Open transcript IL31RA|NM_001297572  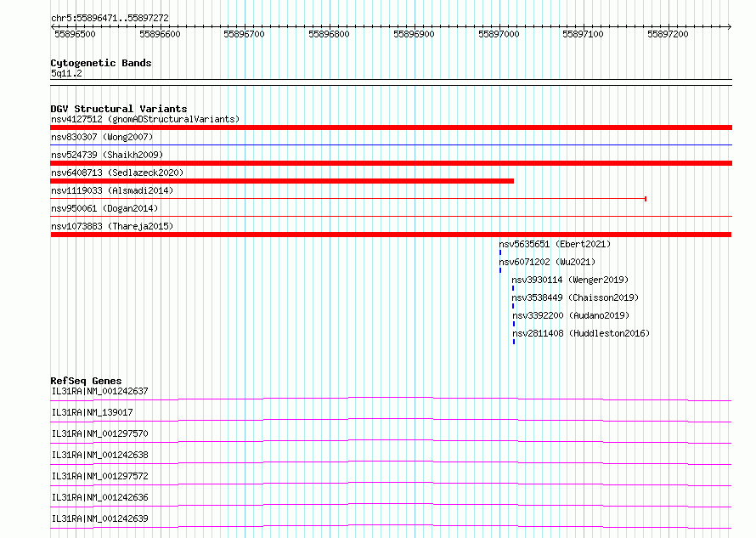(x=99, y=476)
